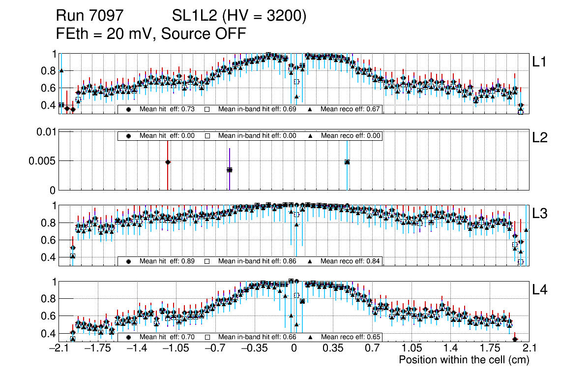
Task: Click the 'Position within the cell (cm)' axis title
Action: pyautogui.click(x=464, y=360)
